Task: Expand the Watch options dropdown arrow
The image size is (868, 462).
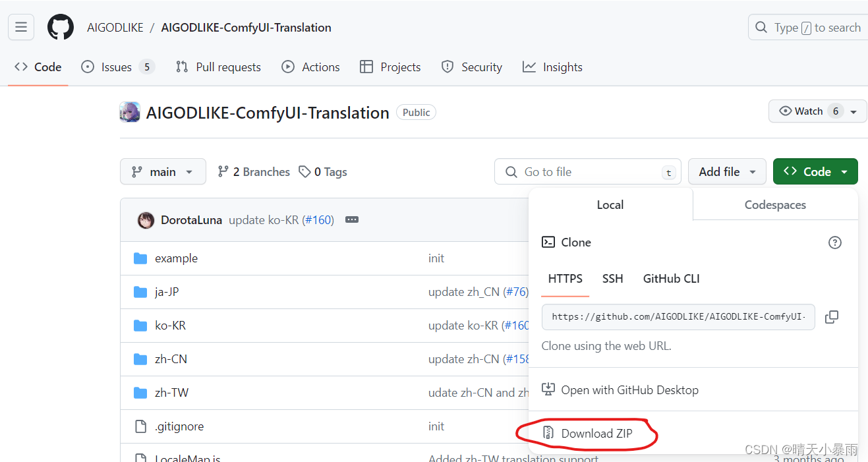Action: point(854,112)
